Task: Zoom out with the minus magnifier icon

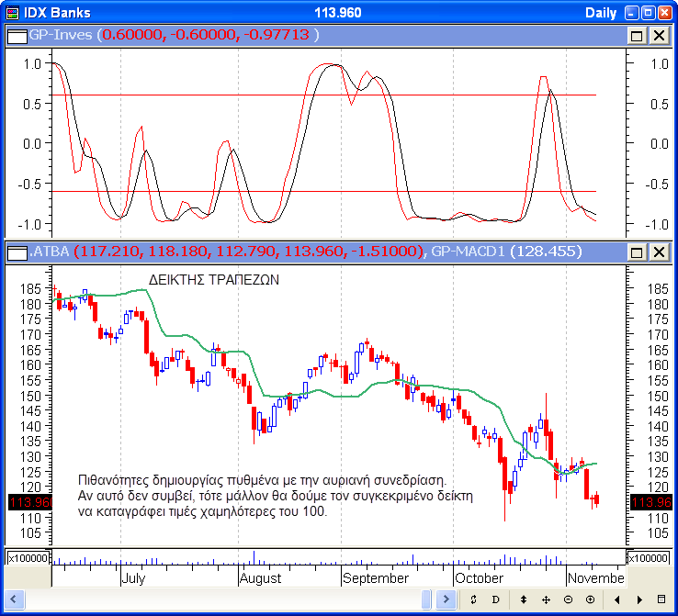Action: pyautogui.click(x=569, y=599)
